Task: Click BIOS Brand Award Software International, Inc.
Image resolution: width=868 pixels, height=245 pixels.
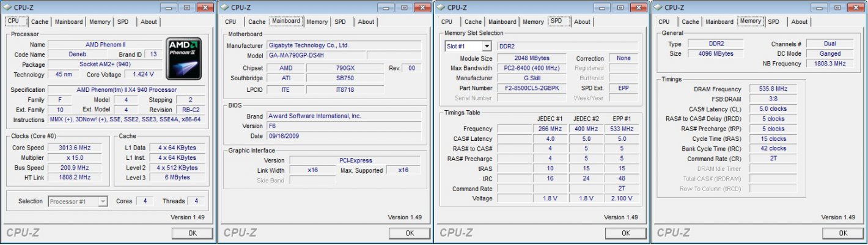Action: pyautogui.click(x=344, y=116)
